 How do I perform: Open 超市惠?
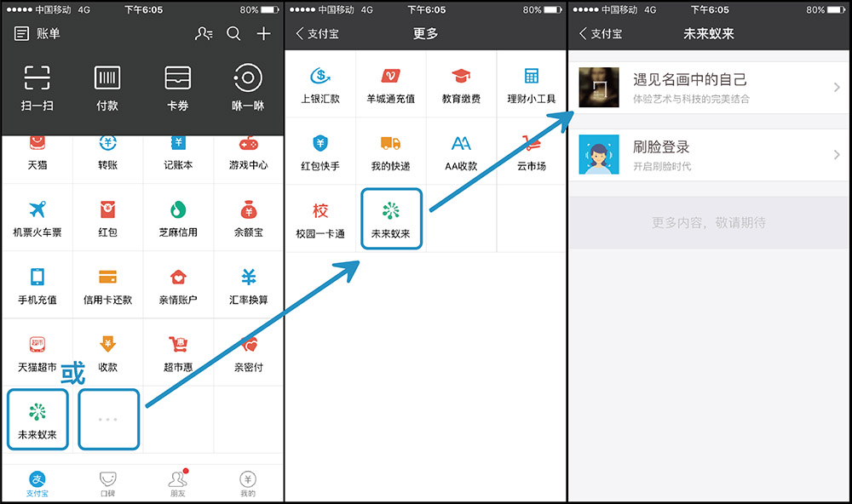click(178, 353)
